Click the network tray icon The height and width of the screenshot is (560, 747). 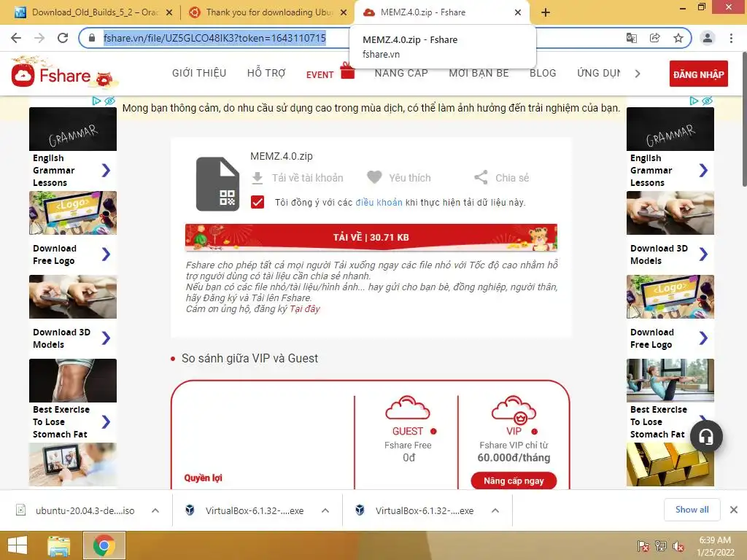pyautogui.click(x=661, y=546)
